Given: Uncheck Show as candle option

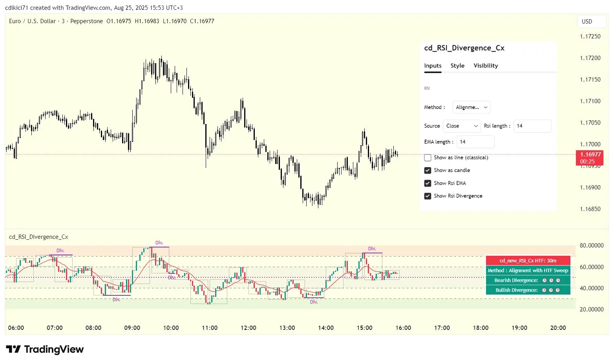Looking at the screenshot, I should point(428,170).
